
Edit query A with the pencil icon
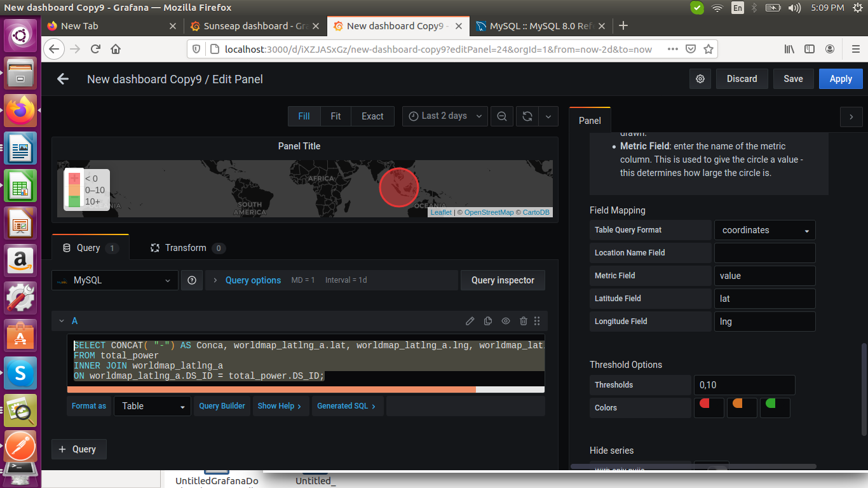pyautogui.click(x=470, y=321)
